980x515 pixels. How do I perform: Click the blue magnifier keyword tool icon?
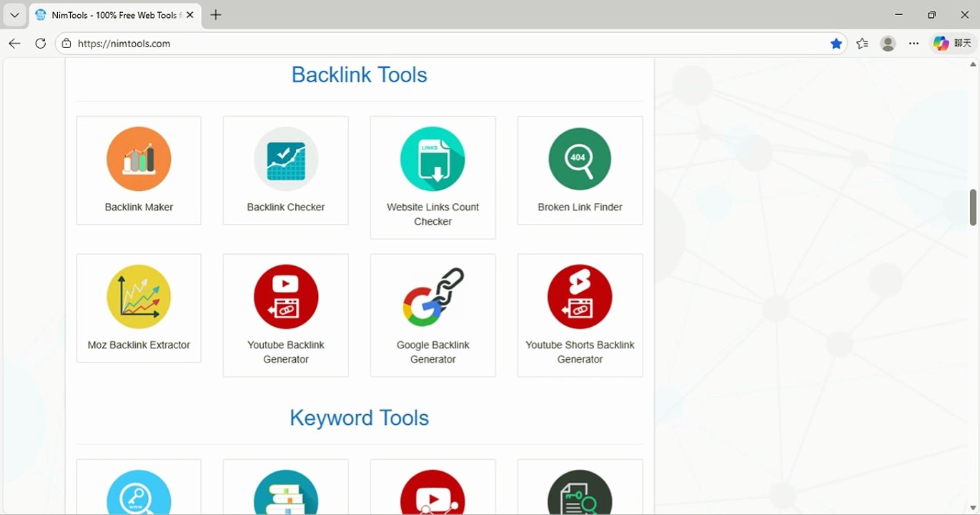[x=139, y=492]
